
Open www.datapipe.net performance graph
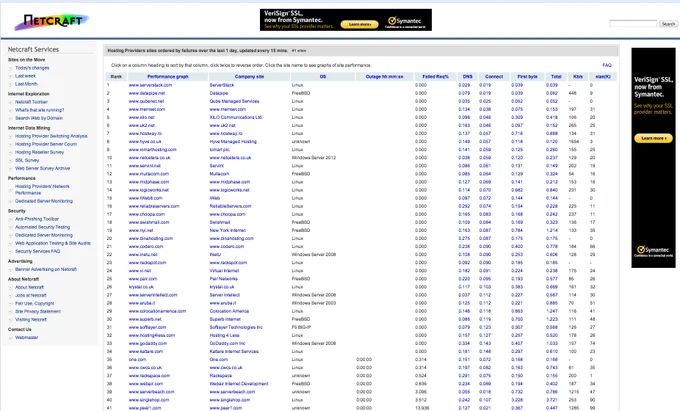click(x=147, y=93)
